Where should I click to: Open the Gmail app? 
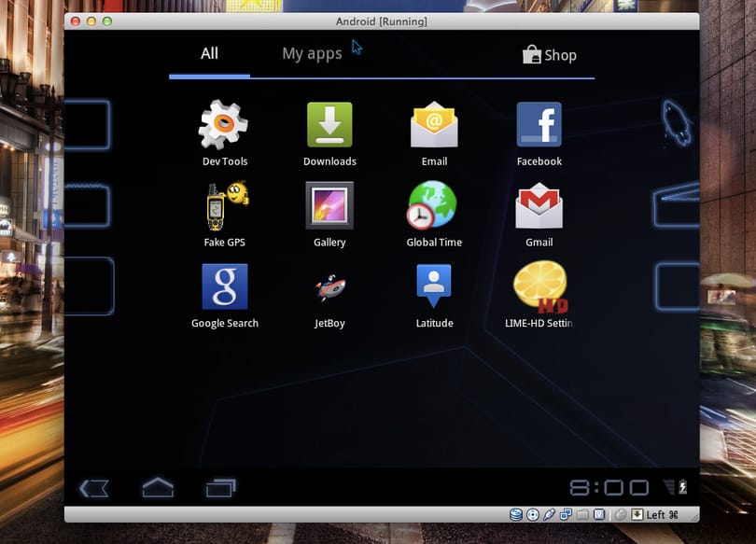(539, 215)
